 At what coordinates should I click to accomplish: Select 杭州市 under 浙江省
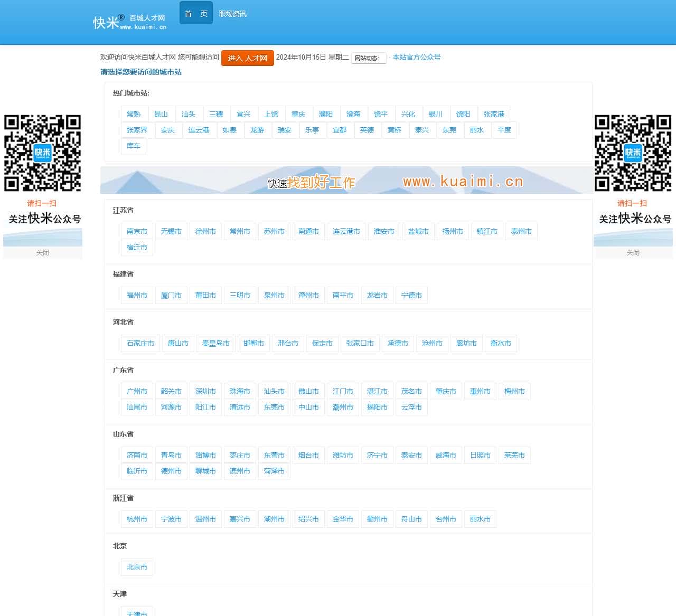coord(137,519)
